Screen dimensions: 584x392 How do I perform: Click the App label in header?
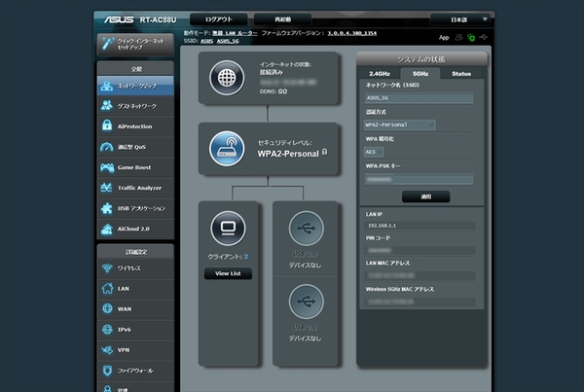click(444, 38)
